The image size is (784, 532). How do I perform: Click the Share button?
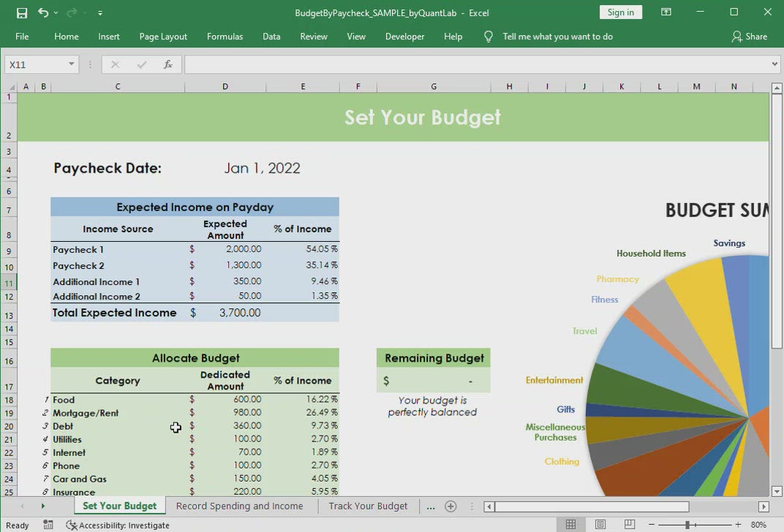[750, 37]
